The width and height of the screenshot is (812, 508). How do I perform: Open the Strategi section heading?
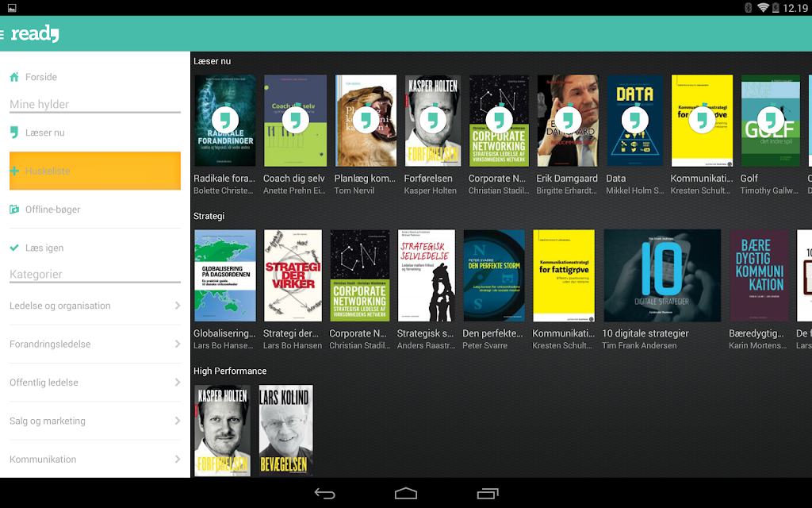(x=209, y=216)
